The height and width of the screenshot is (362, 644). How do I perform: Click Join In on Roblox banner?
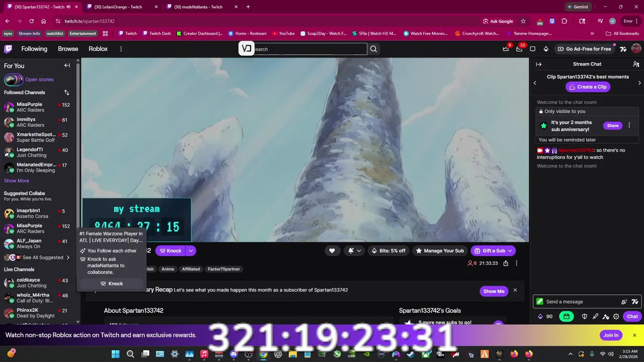(x=611, y=335)
